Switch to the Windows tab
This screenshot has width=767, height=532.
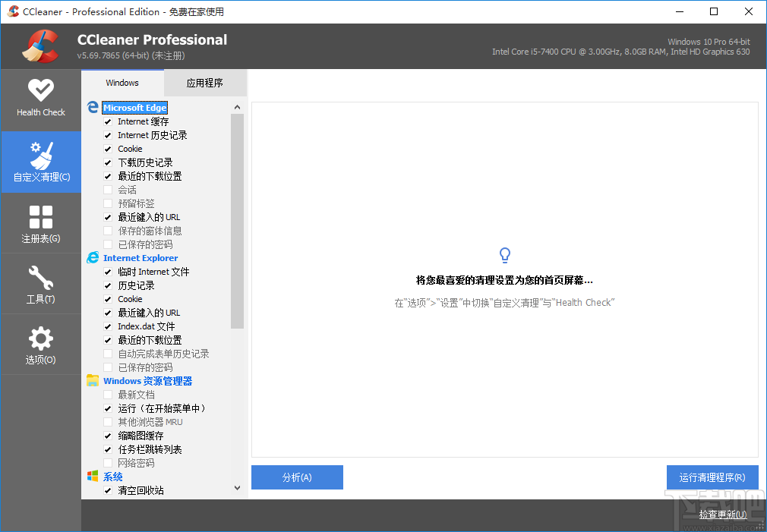click(x=122, y=83)
